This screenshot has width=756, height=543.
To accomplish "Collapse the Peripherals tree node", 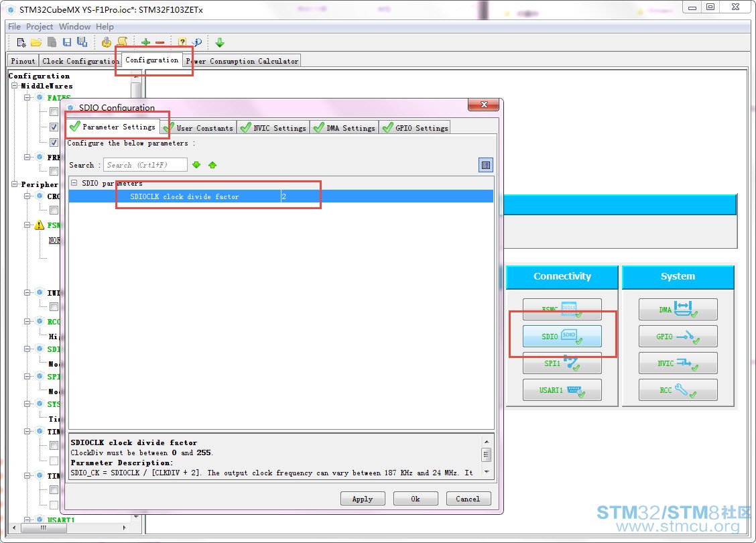I will tap(15, 184).
